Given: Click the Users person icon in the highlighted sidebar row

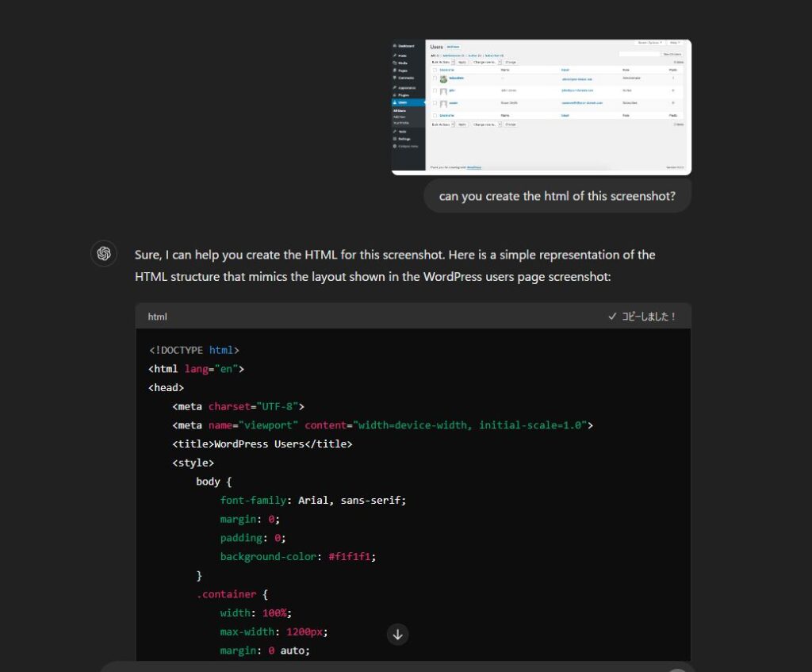Looking at the screenshot, I should pos(395,102).
